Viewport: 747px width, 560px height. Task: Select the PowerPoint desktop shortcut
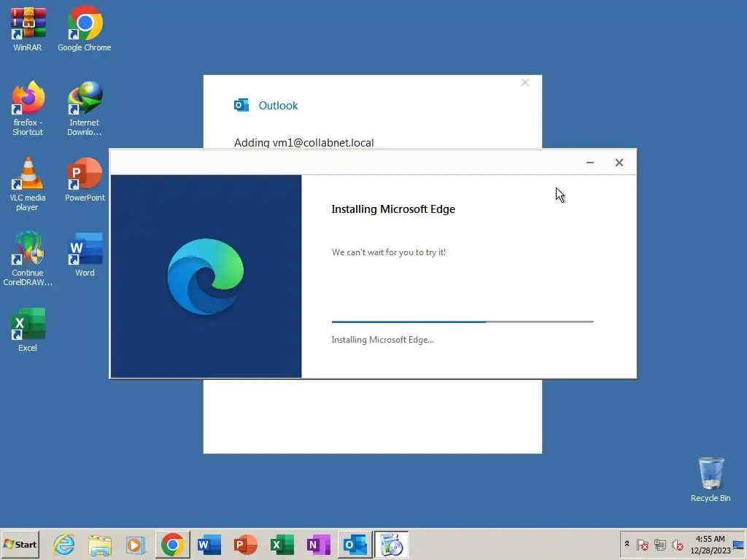click(x=85, y=179)
